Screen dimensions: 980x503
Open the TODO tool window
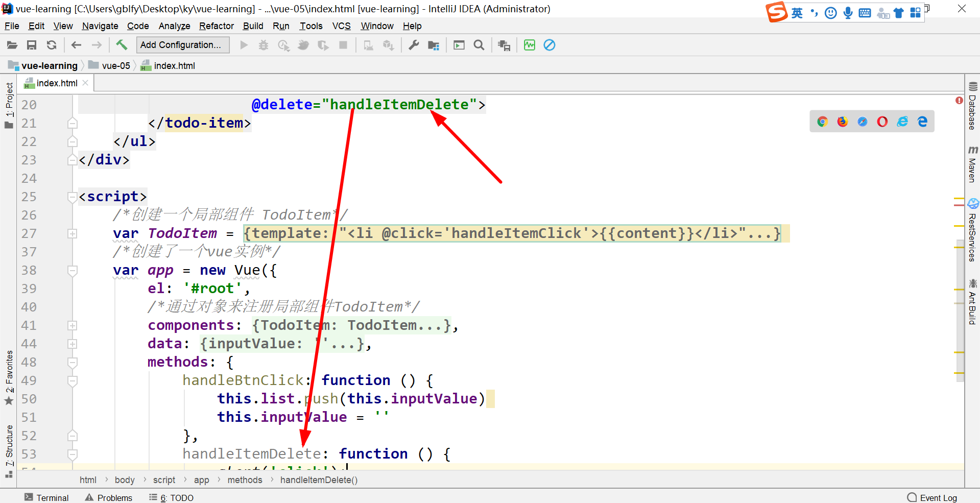click(x=172, y=497)
